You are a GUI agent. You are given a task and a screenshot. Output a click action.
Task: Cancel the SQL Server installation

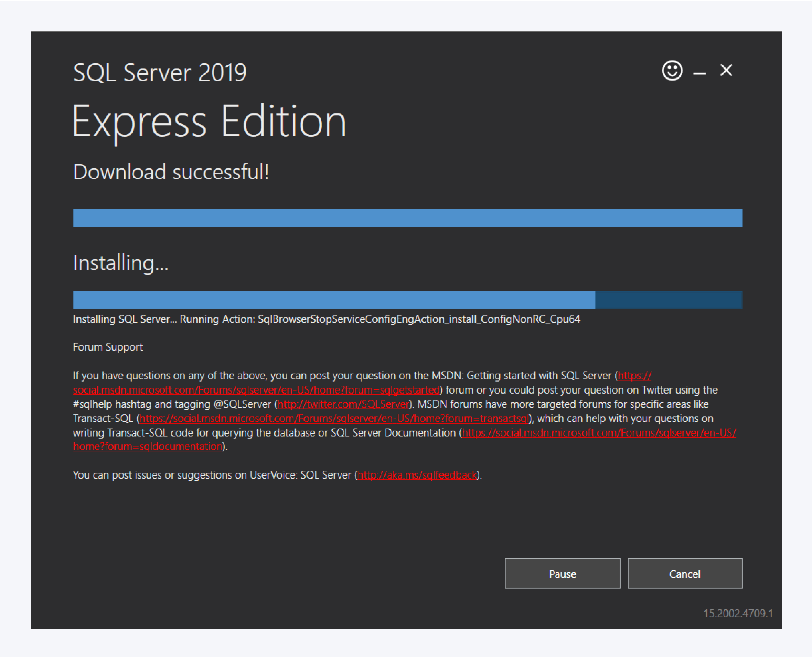click(x=685, y=574)
